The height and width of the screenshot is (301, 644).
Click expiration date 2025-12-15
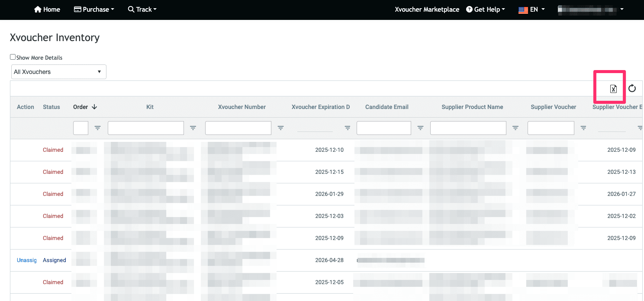tap(329, 172)
